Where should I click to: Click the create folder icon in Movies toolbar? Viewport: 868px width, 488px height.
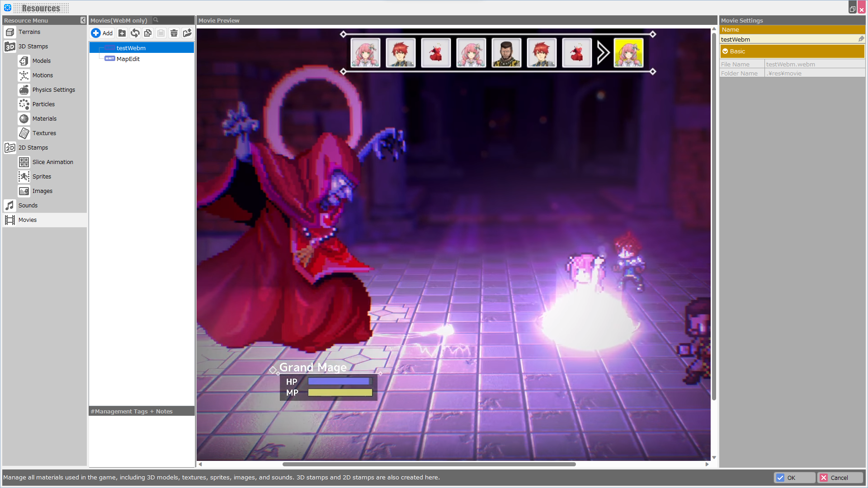click(122, 33)
